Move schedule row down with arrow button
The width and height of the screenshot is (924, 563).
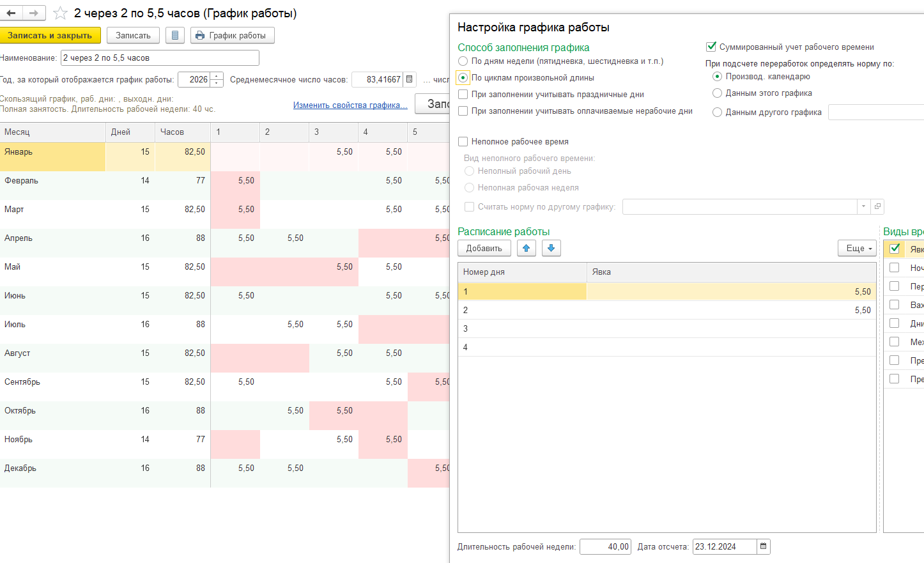point(551,248)
